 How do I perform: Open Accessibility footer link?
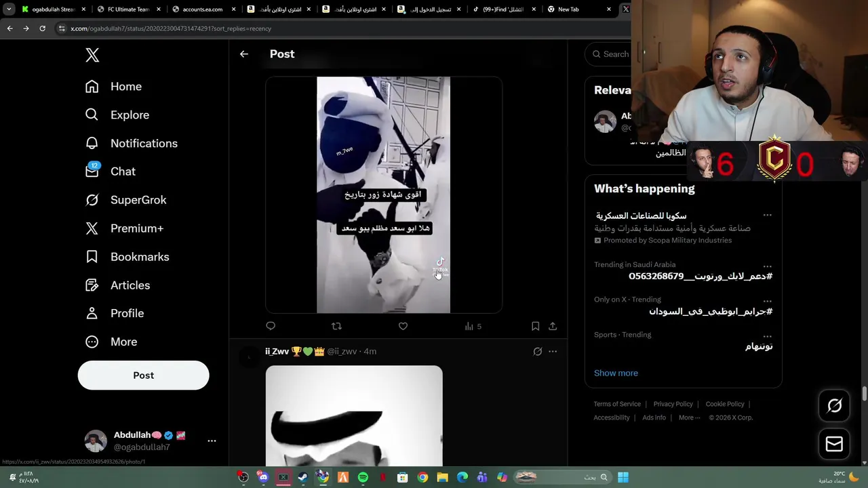612,418
